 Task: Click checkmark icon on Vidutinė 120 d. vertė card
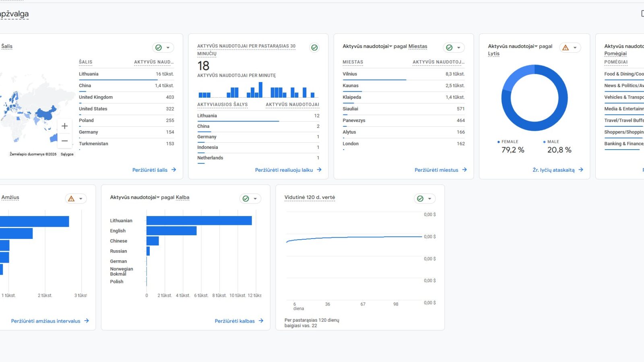pos(420,199)
